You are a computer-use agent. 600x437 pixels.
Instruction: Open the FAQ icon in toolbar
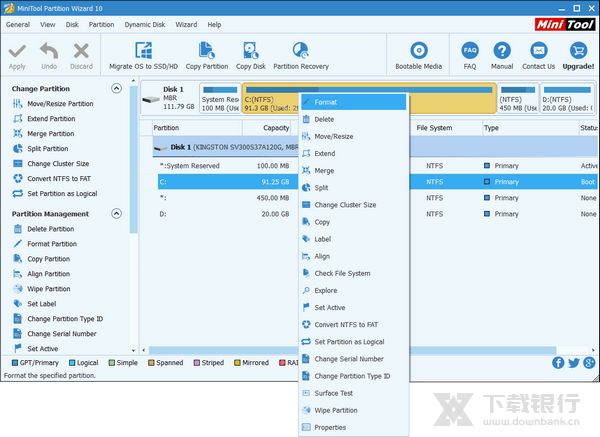(470, 50)
